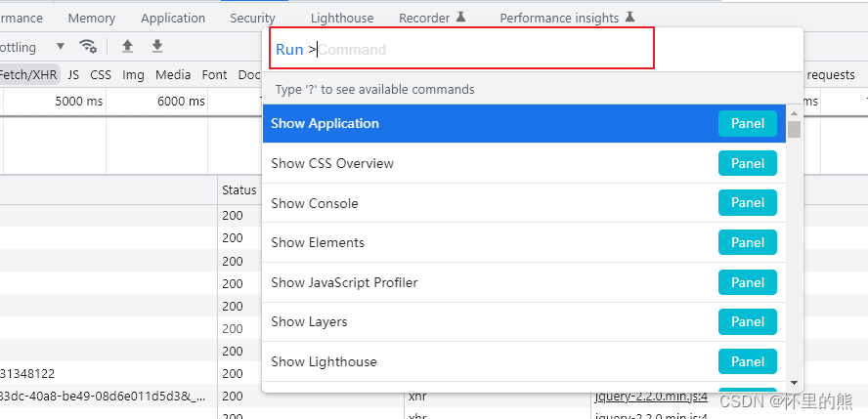This screenshot has width=868, height=419.
Task: Open network conditions wifi settings icon
Action: [x=88, y=46]
